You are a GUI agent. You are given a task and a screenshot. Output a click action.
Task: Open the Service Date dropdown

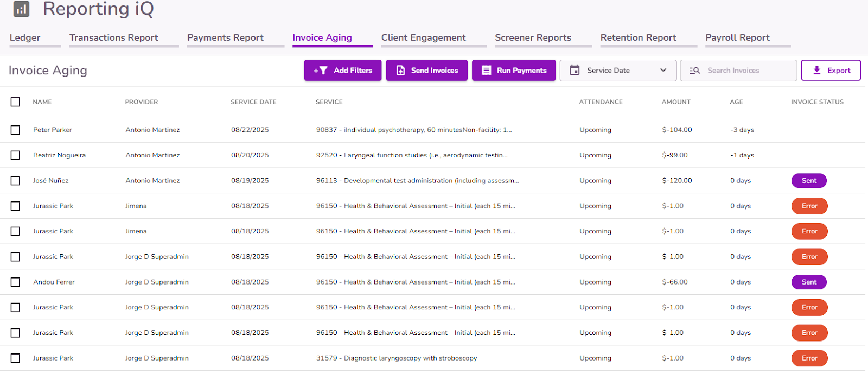(x=618, y=71)
